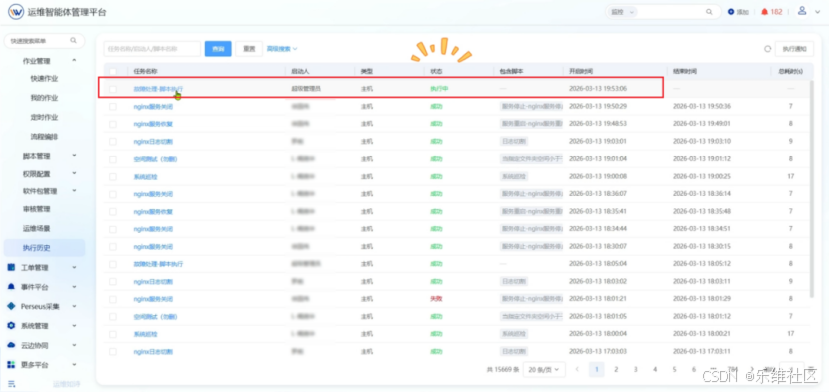Open alerts via the red bell icon
The image size is (830, 392).
764,12
